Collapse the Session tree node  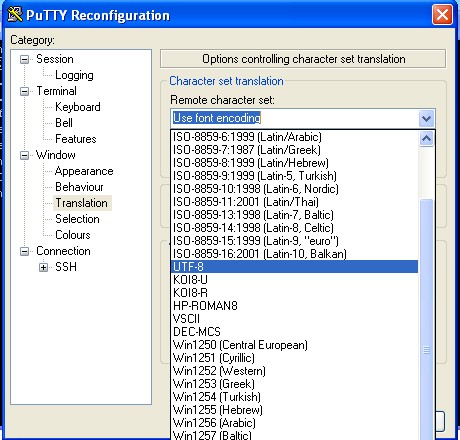coord(24,59)
